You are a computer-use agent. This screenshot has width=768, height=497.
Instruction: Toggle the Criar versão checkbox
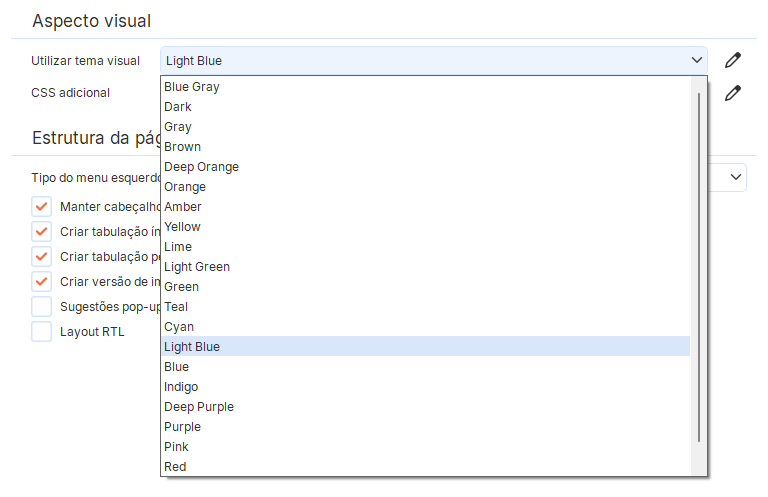(41, 281)
